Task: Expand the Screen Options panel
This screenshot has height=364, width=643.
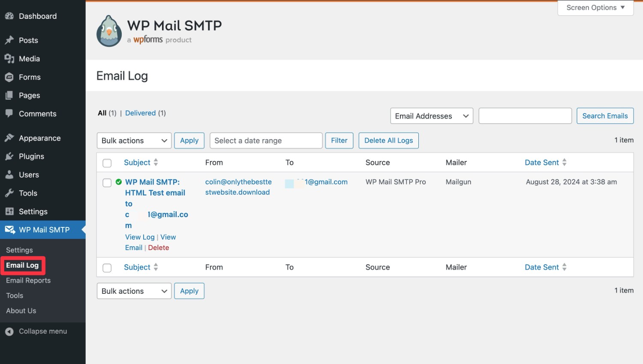Action: pyautogui.click(x=595, y=8)
